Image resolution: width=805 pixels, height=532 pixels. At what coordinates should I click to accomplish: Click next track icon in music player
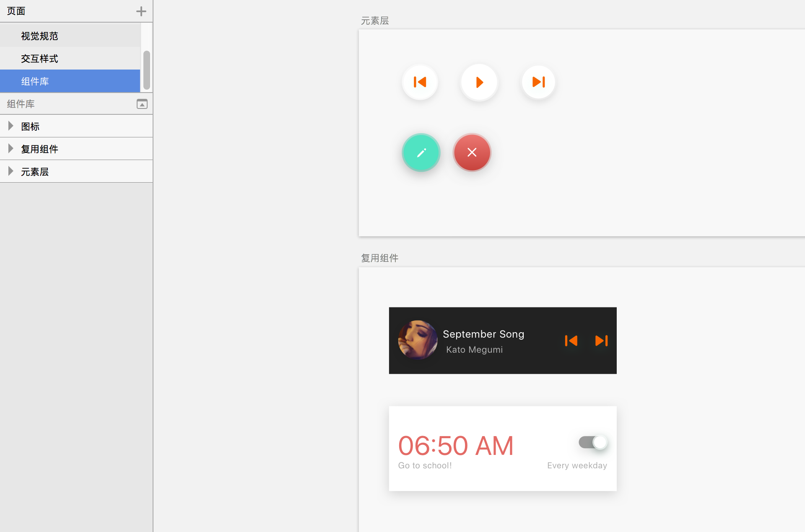point(601,341)
